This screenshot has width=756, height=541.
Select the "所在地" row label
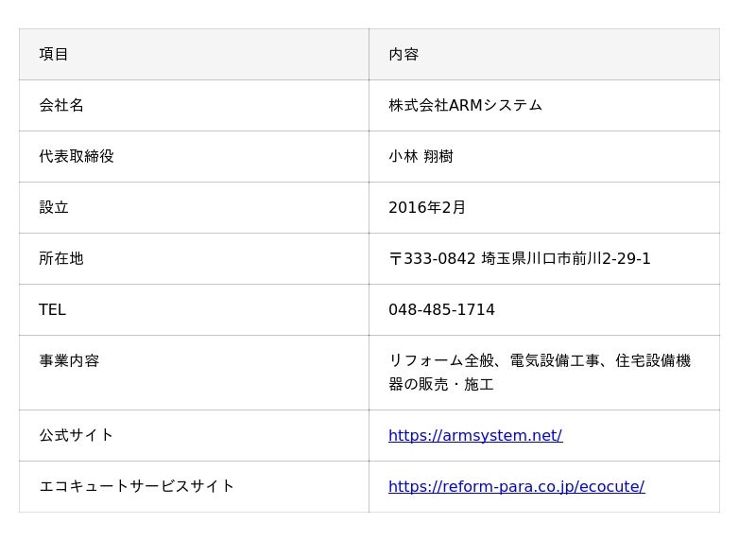point(61,258)
